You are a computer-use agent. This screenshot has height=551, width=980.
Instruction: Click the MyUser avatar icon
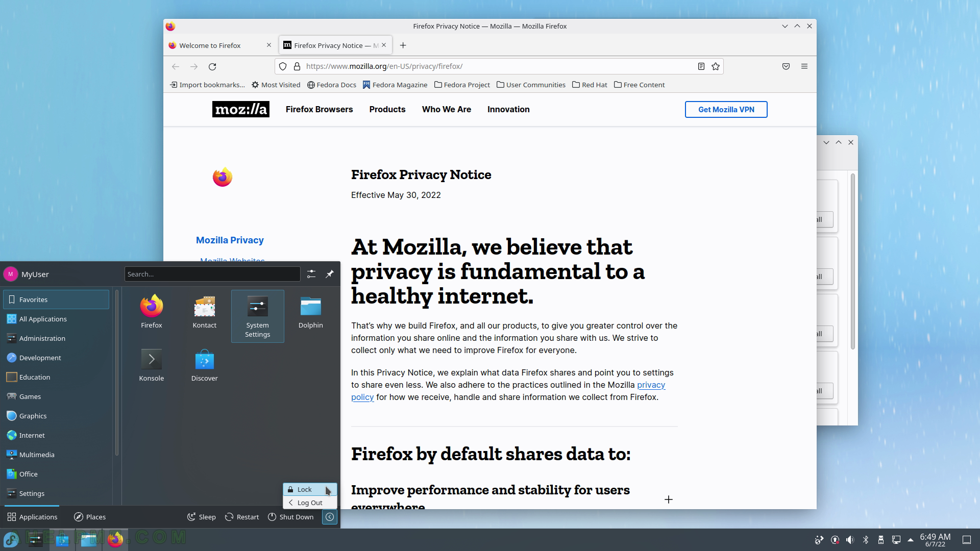pyautogui.click(x=11, y=274)
